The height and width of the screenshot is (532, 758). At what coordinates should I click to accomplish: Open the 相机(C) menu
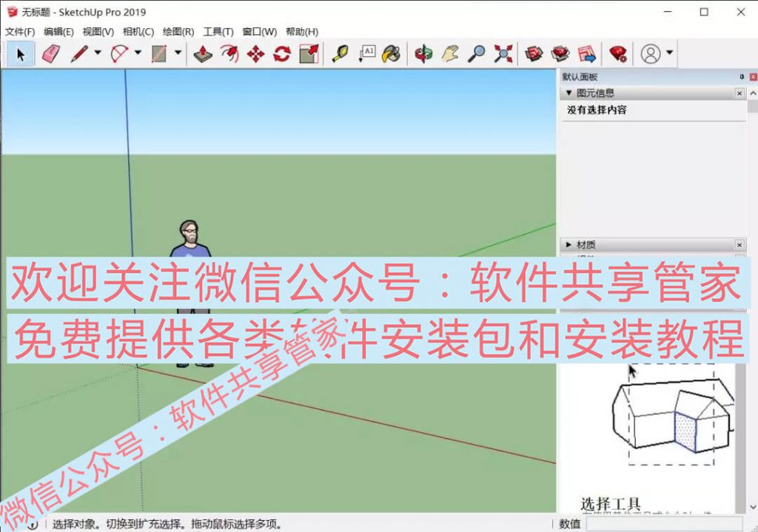pyautogui.click(x=138, y=32)
